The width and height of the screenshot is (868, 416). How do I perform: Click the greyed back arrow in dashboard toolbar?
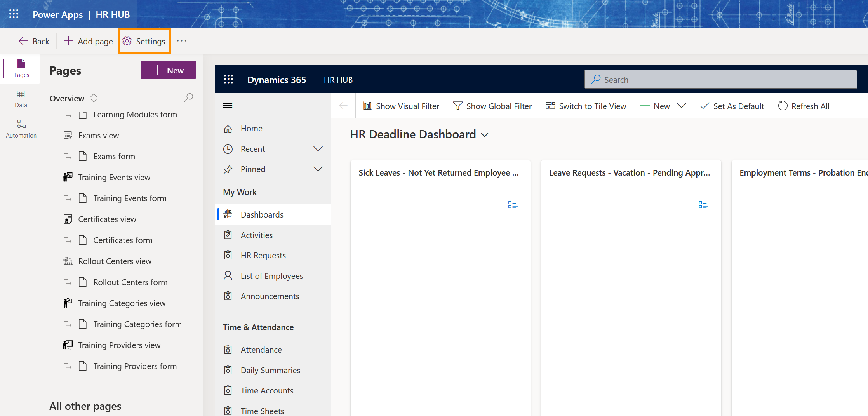tap(343, 106)
